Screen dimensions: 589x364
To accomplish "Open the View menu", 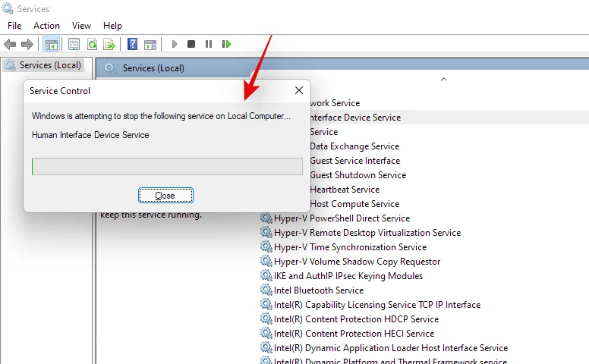I will pyautogui.click(x=81, y=26).
